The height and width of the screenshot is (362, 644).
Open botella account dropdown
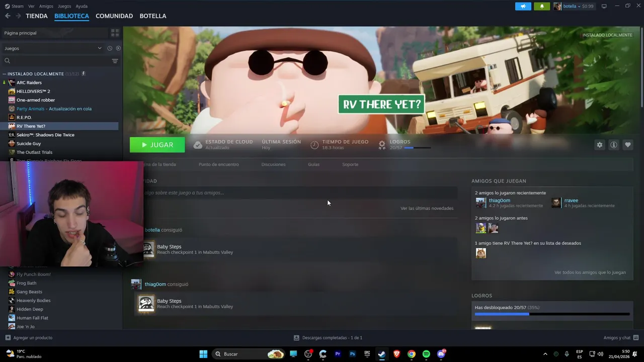coord(574,6)
